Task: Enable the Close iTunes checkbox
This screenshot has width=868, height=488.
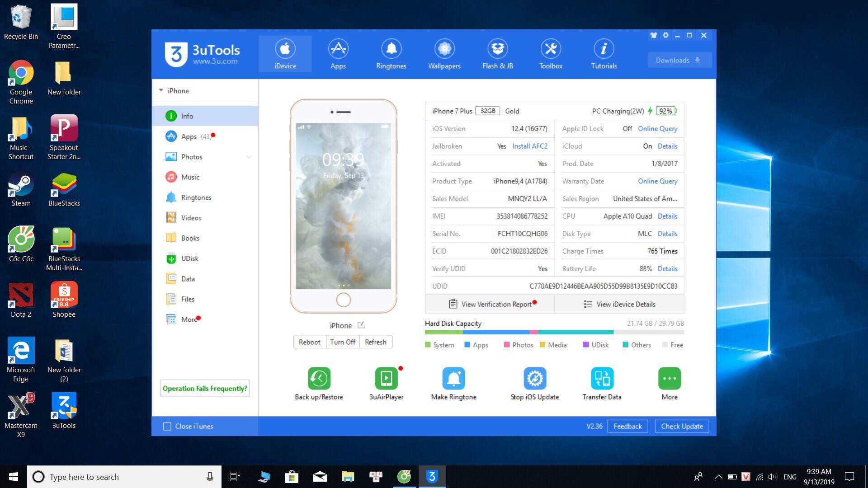Action: pos(167,427)
